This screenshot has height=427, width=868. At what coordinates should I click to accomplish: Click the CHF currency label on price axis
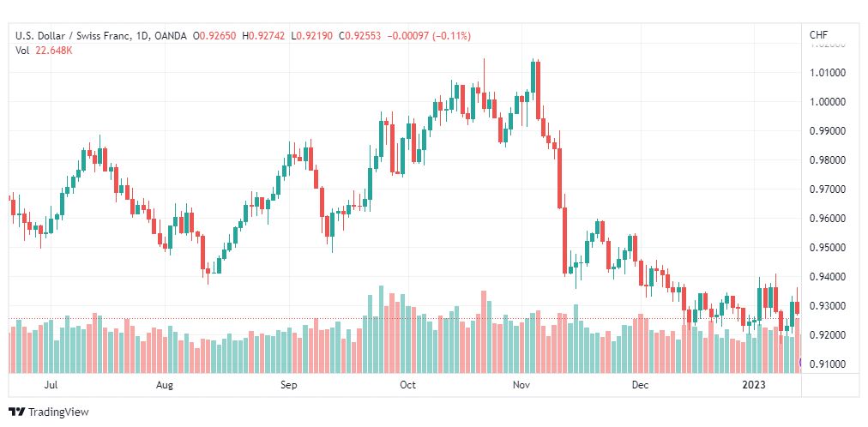click(819, 35)
